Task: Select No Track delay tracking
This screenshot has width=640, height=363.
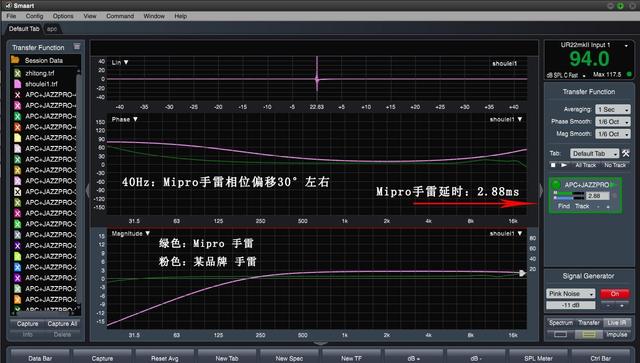Action: pos(615,165)
